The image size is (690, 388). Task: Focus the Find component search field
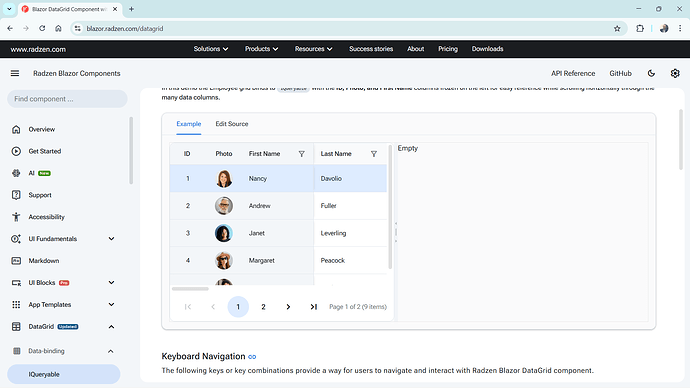click(x=67, y=99)
